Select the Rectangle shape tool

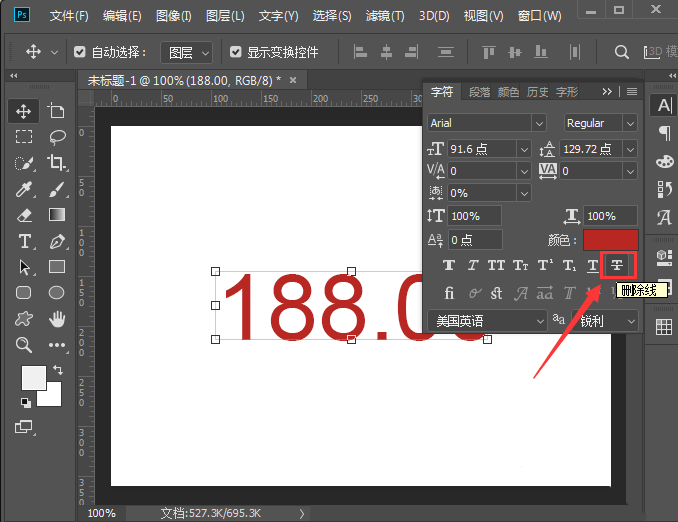57,267
